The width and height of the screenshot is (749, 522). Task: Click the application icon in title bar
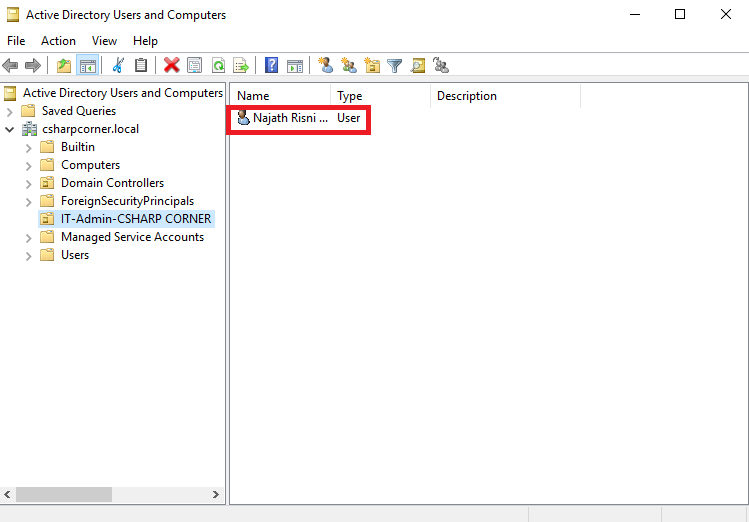[13, 15]
